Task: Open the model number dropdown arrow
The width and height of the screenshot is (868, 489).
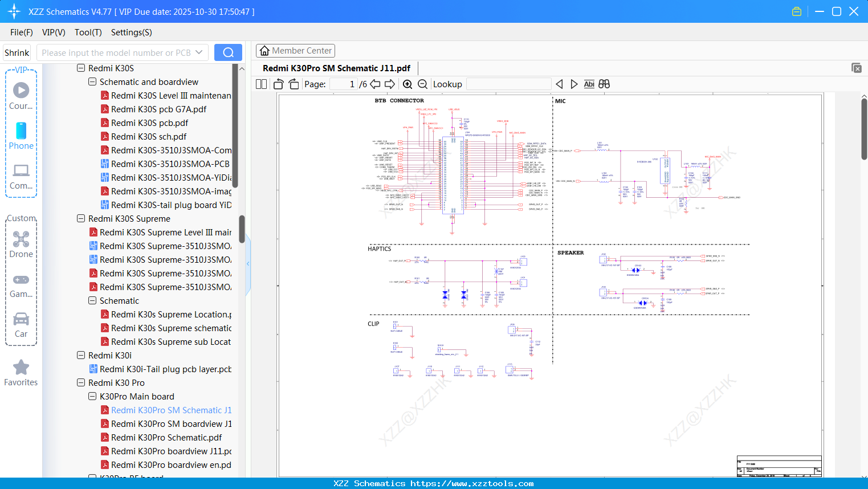Action: [199, 52]
